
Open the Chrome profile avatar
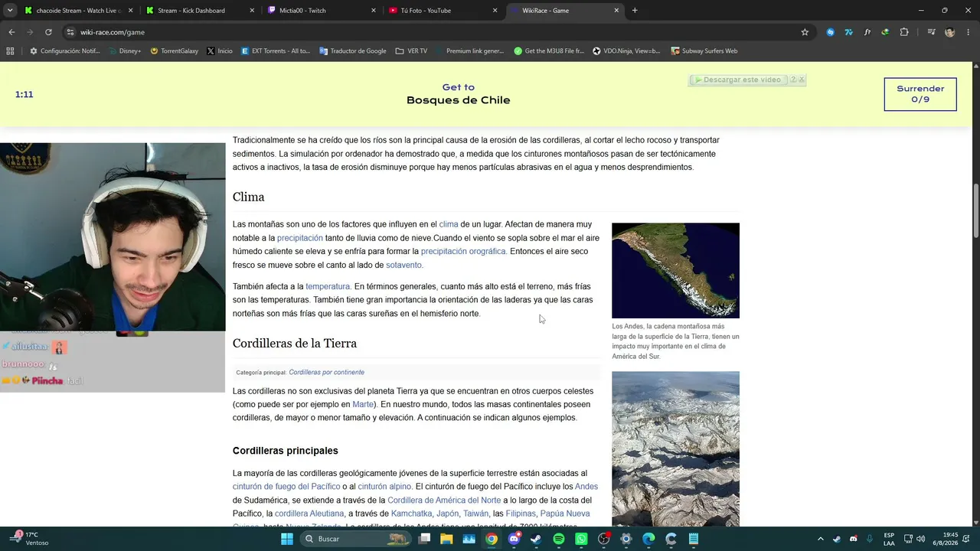point(950,32)
